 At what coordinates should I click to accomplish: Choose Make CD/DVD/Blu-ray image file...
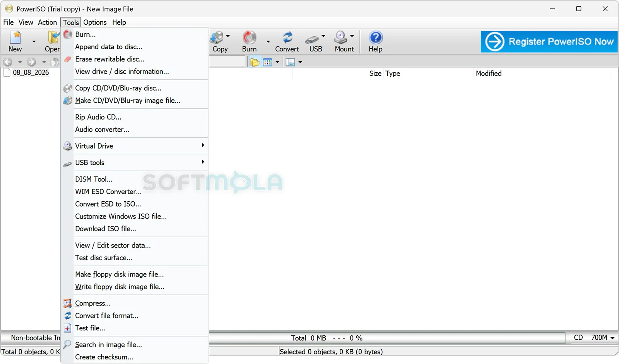tap(135, 101)
